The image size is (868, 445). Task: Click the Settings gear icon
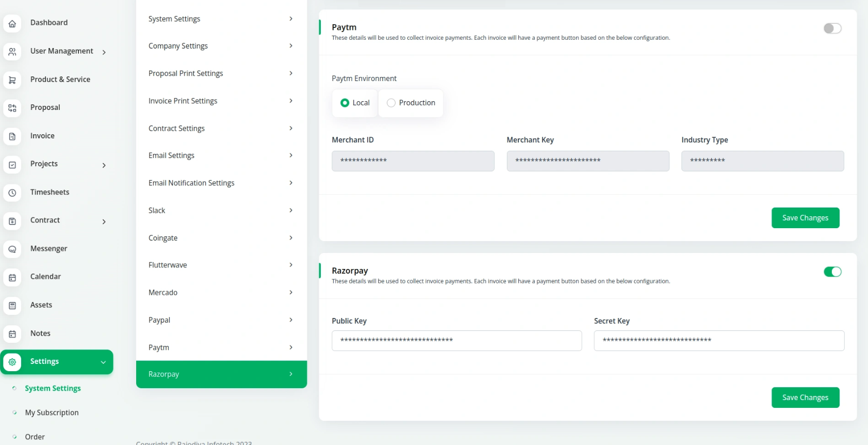pos(12,362)
